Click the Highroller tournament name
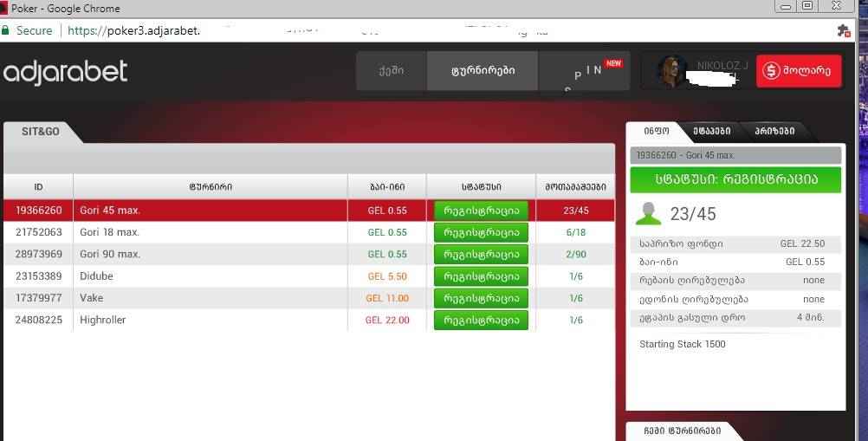Viewport: 868px width, 441px height. 102,320
